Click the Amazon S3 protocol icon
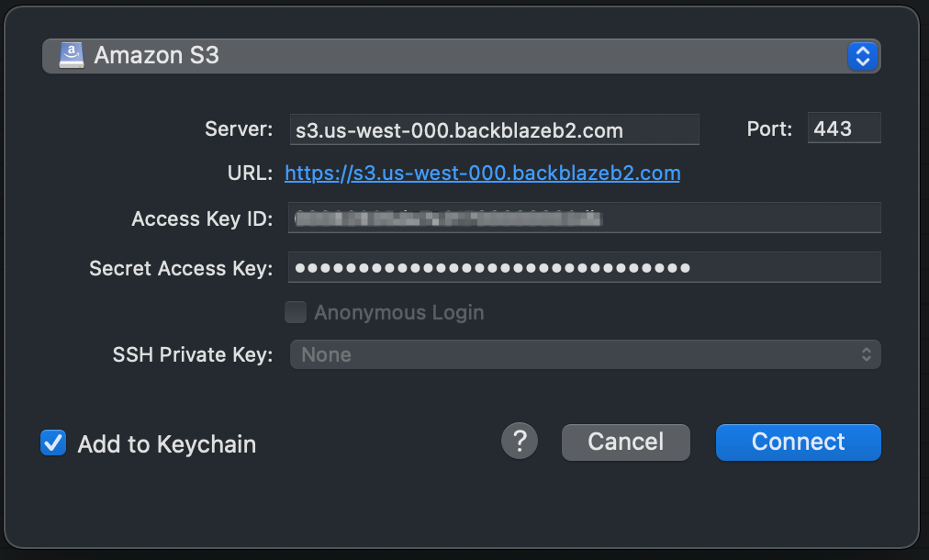Image resolution: width=929 pixels, height=560 pixels. click(72, 55)
